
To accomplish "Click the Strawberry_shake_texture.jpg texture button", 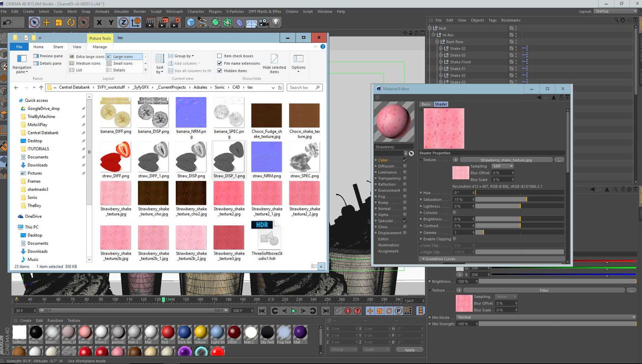I will [506, 160].
